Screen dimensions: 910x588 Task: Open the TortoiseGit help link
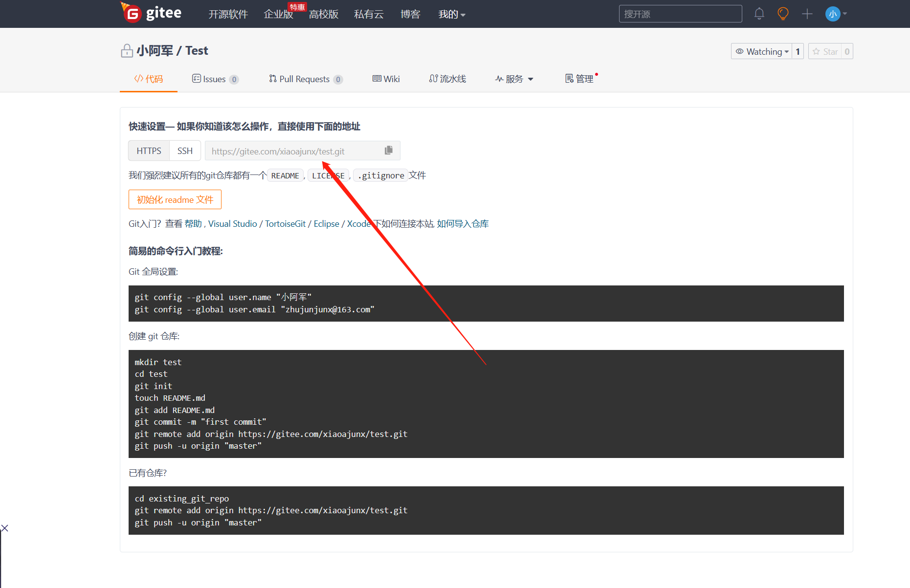coord(285,223)
